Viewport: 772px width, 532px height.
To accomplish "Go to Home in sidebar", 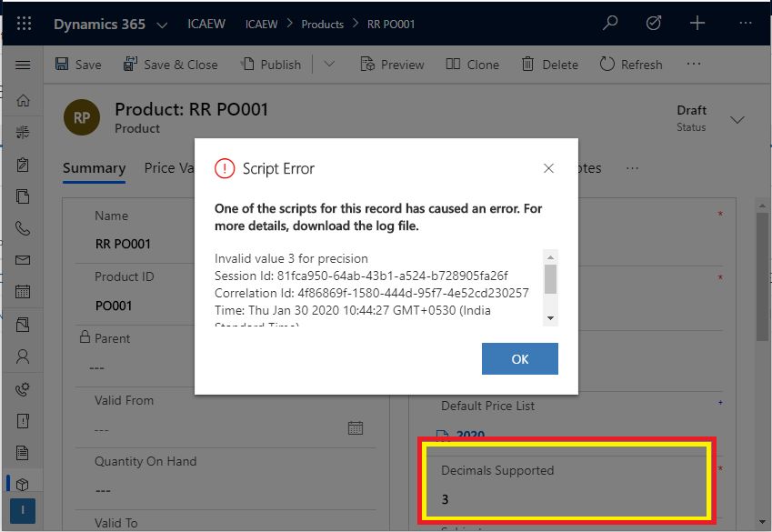I will (x=23, y=100).
